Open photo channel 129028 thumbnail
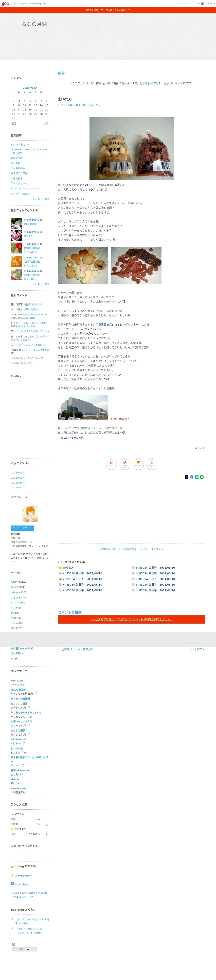 tap(16, 261)
